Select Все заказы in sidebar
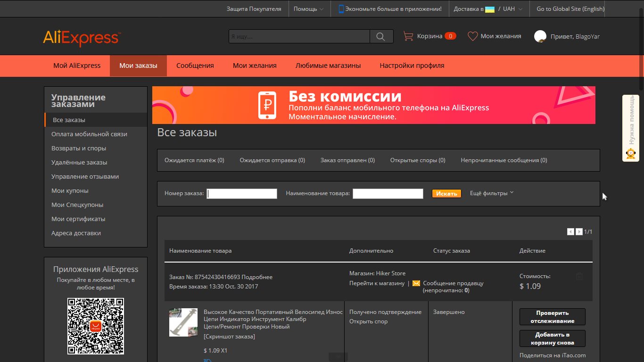 [96, 120]
